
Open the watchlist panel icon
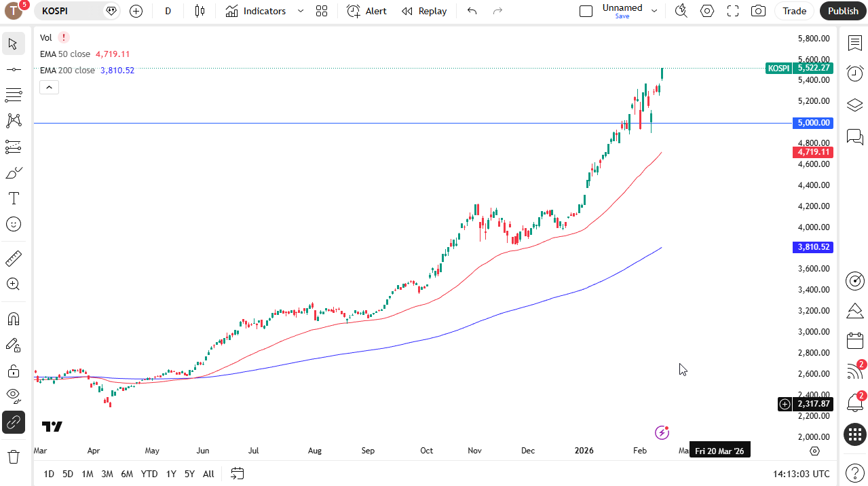855,43
